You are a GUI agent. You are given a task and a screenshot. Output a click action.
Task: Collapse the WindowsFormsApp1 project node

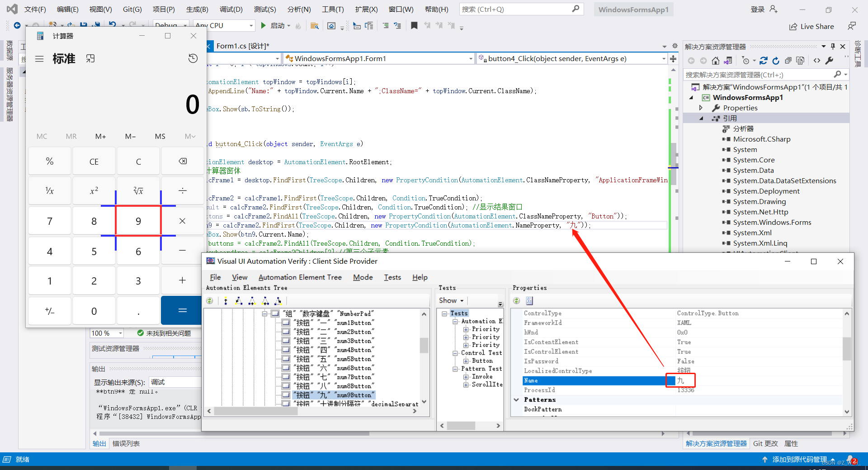[x=691, y=97]
